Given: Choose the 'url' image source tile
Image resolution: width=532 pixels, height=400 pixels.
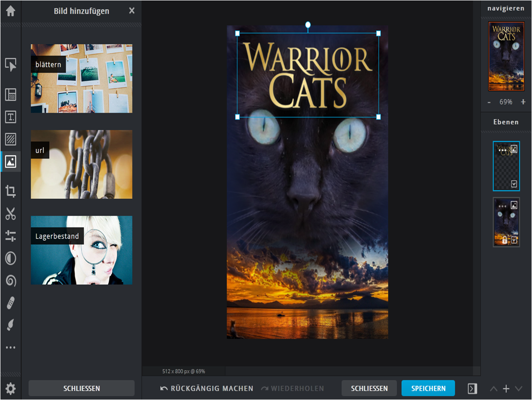Looking at the screenshot, I should [82, 164].
